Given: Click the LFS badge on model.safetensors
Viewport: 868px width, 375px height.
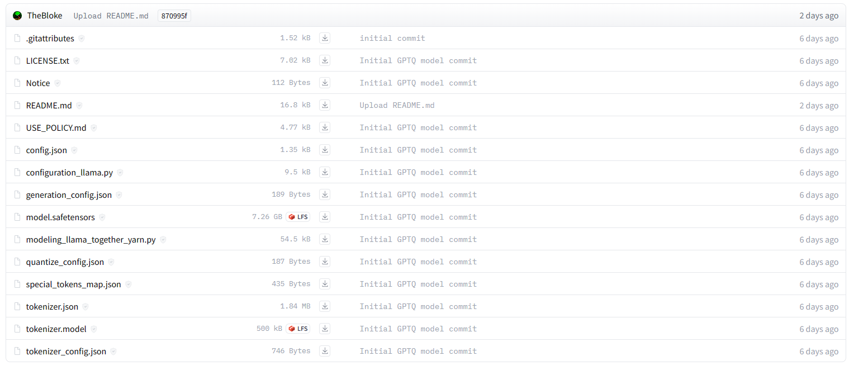Looking at the screenshot, I should (x=298, y=216).
